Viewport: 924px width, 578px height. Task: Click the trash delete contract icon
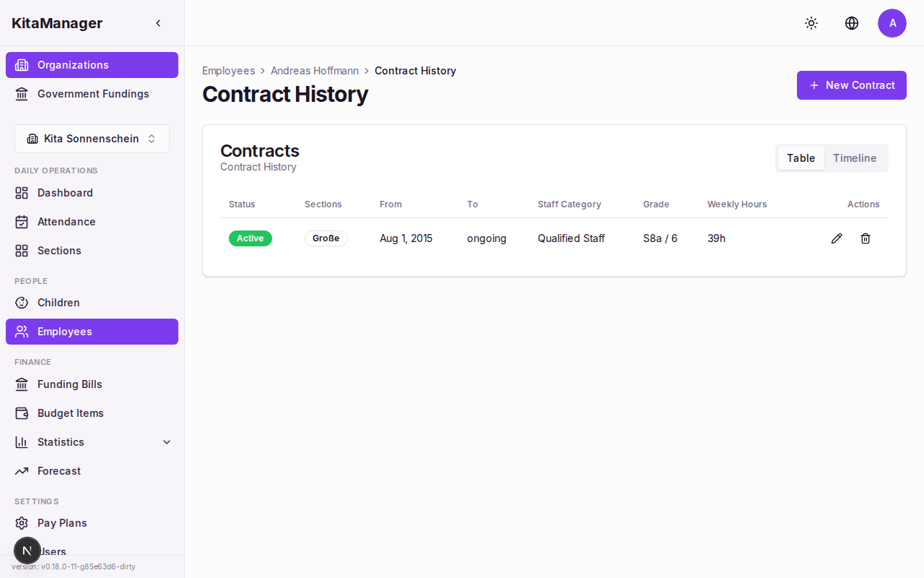[866, 238]
